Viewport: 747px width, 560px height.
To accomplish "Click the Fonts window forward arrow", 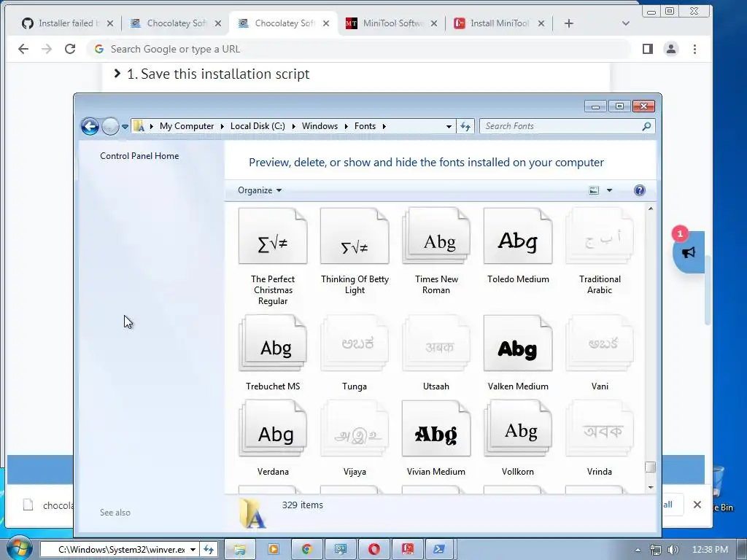I will click(x=110, y=126).
